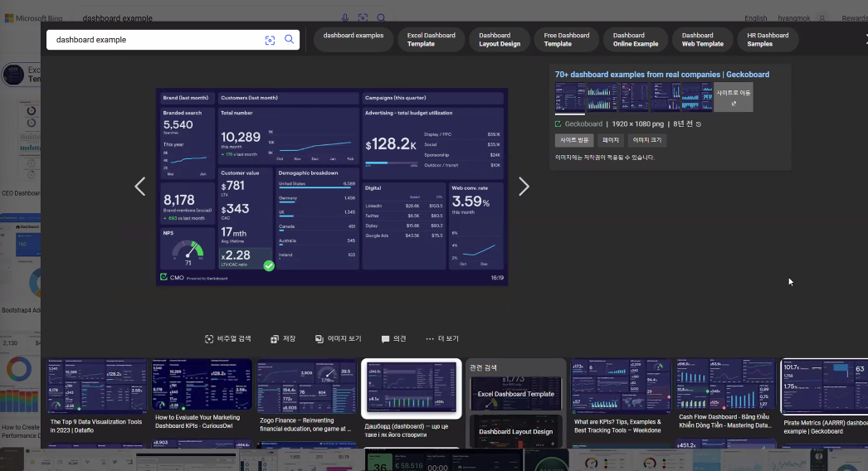Click the user profile icon in header
This screenshot has width=868, height=471.
822,18
